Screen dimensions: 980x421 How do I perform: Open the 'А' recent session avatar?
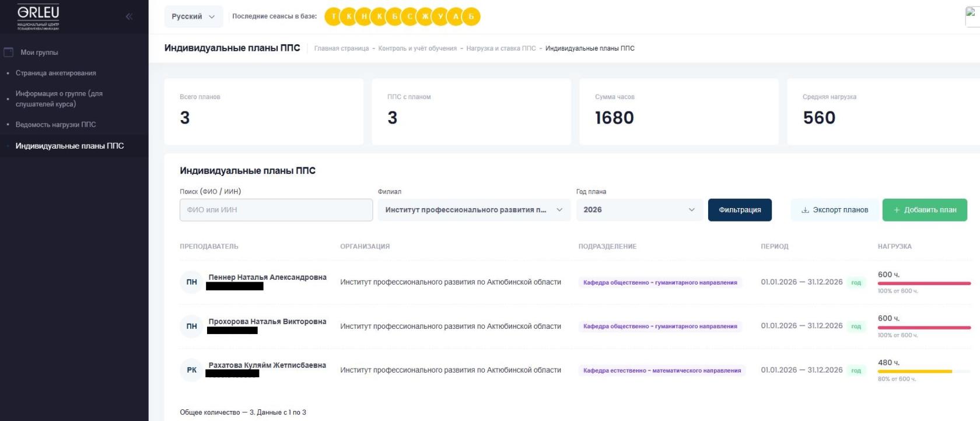(x=456, y=16)
